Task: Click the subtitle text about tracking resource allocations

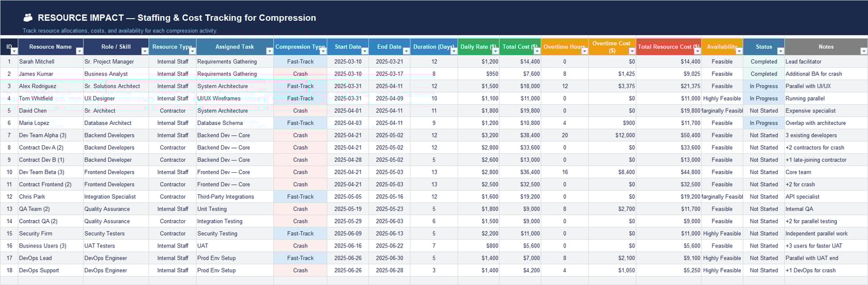Action: pos(120,31)
